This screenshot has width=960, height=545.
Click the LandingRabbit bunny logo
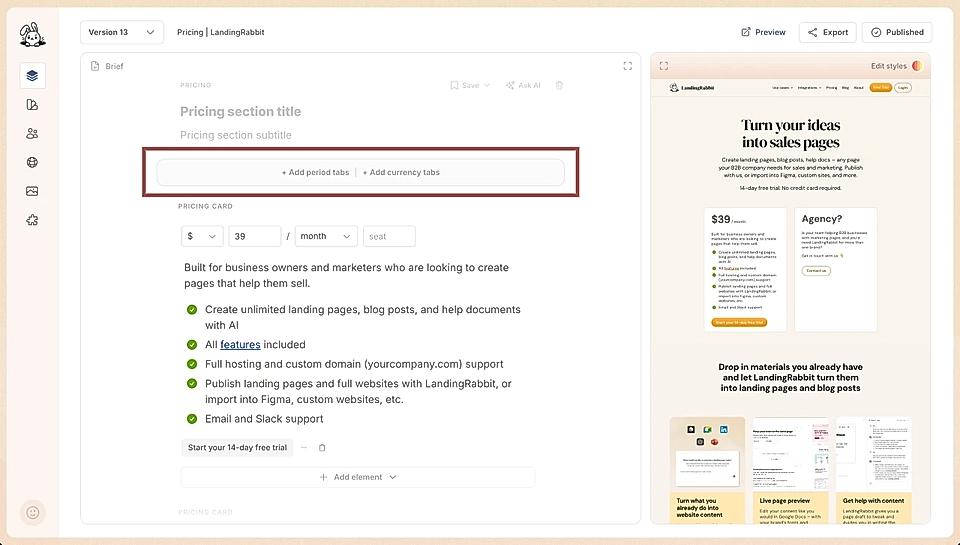[x=32, y=35]
